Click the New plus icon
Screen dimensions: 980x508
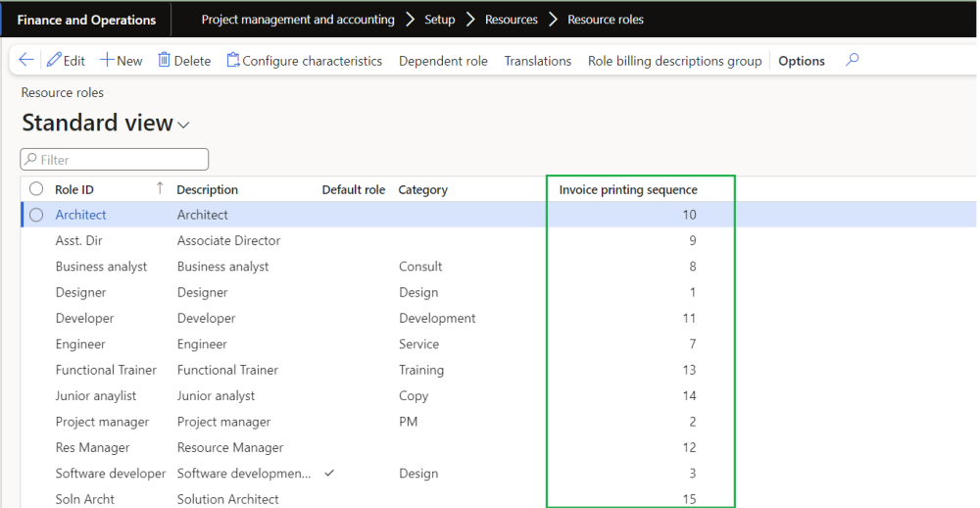107,61
